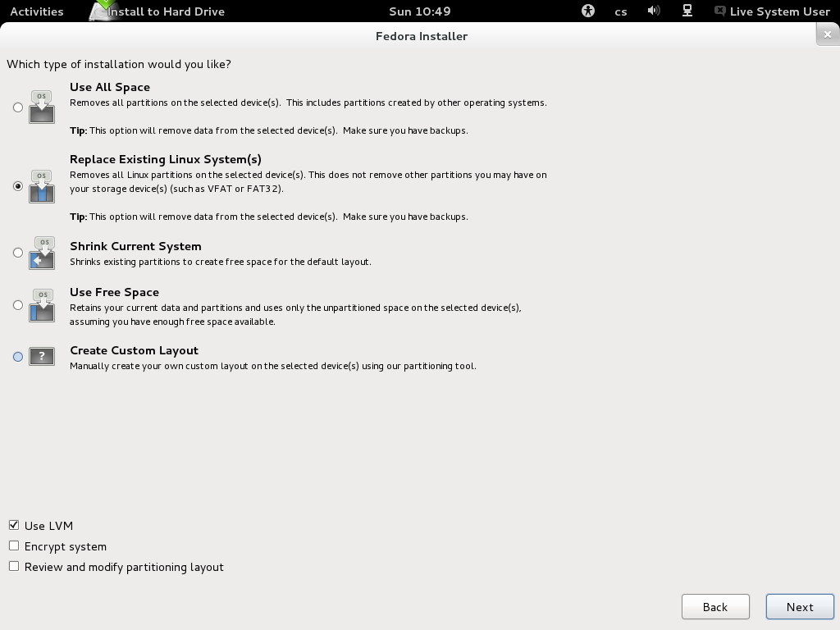
Task: Select the Shrink Current System radio button
Action: 18,253
